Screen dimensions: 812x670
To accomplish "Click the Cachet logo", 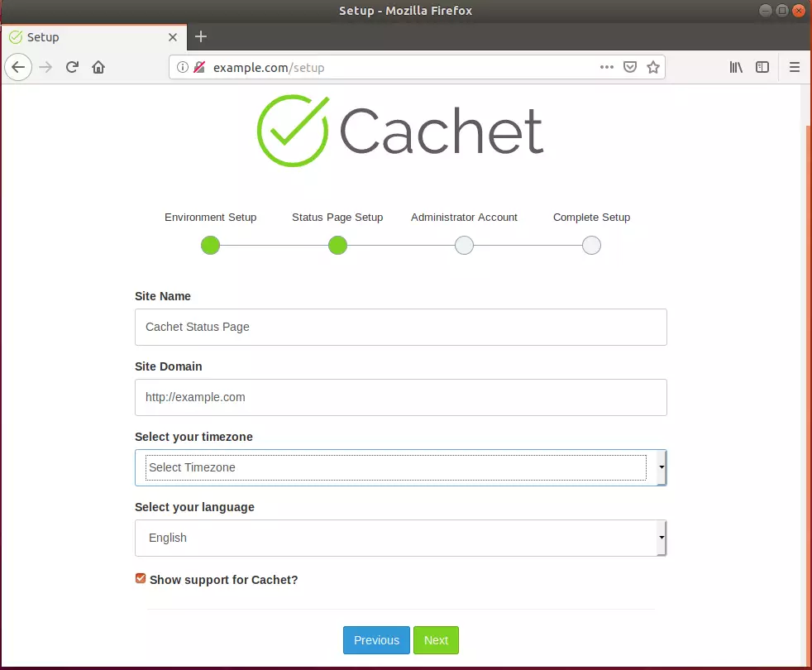I will tap(400, 131).
